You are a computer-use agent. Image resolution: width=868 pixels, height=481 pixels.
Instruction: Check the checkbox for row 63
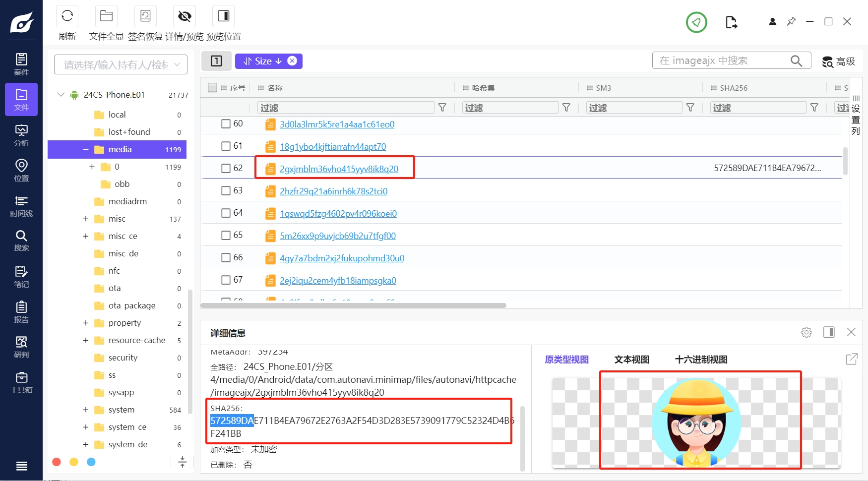[226, 190]
